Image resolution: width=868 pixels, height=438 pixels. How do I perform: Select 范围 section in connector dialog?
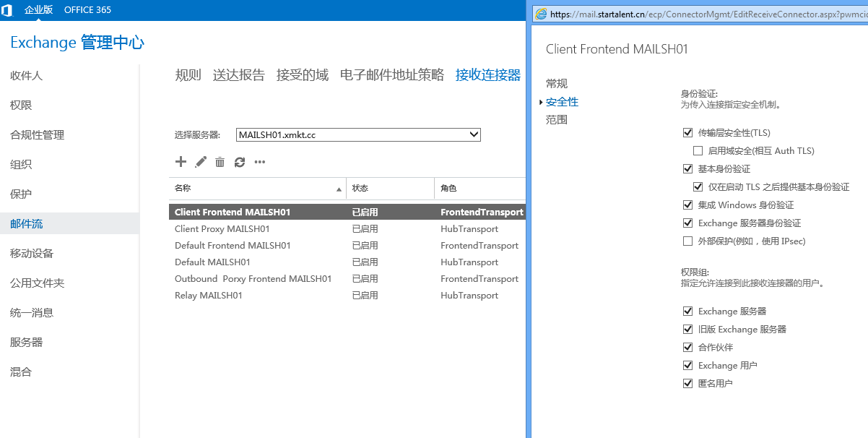(x=557, y=120)
